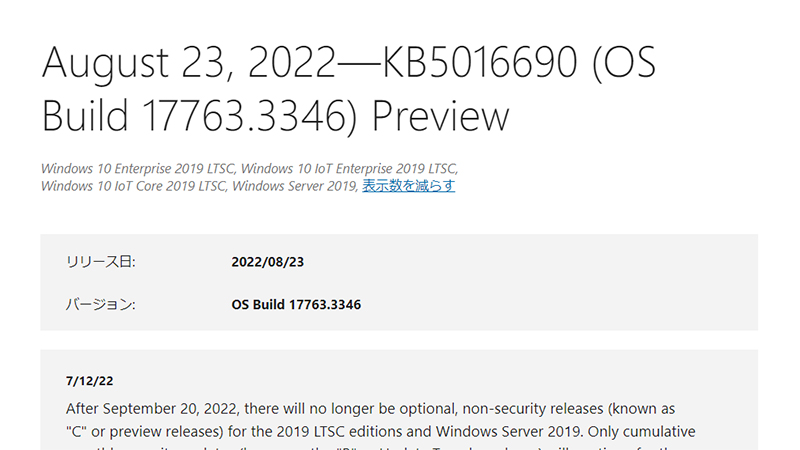Click the bold OS Build 17763.3346 version value
The height and width of the screenshot is (450, 800).
point(296,304)
